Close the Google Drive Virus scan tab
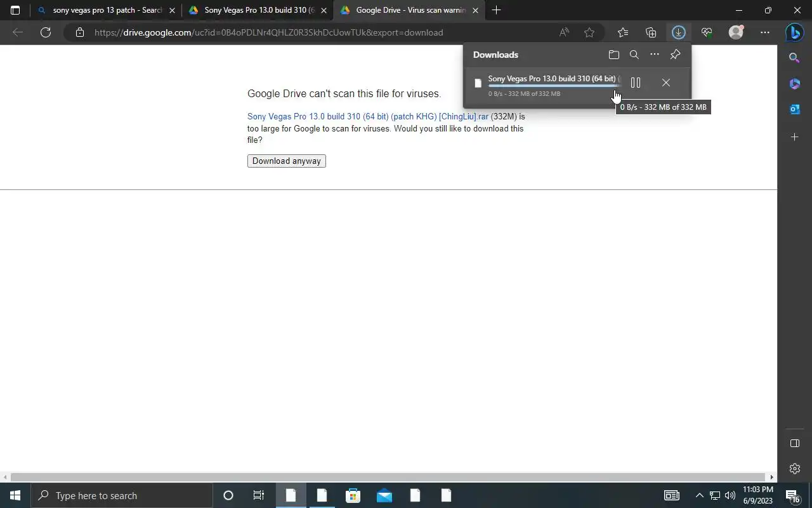Screen dimensions: 812x508 [475, 10]
